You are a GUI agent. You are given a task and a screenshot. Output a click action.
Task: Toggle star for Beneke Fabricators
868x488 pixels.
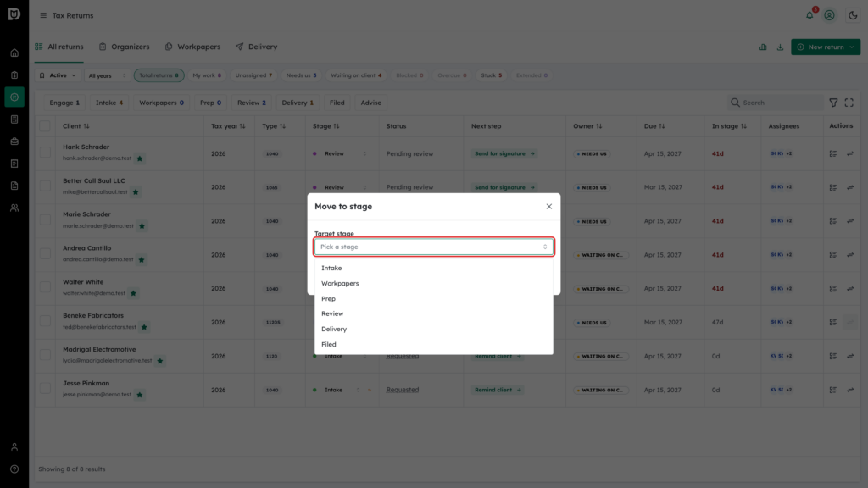(x=144, y=328)
